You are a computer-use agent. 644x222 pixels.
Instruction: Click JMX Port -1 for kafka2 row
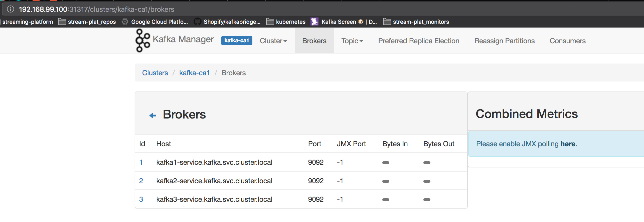pos(340,181)
